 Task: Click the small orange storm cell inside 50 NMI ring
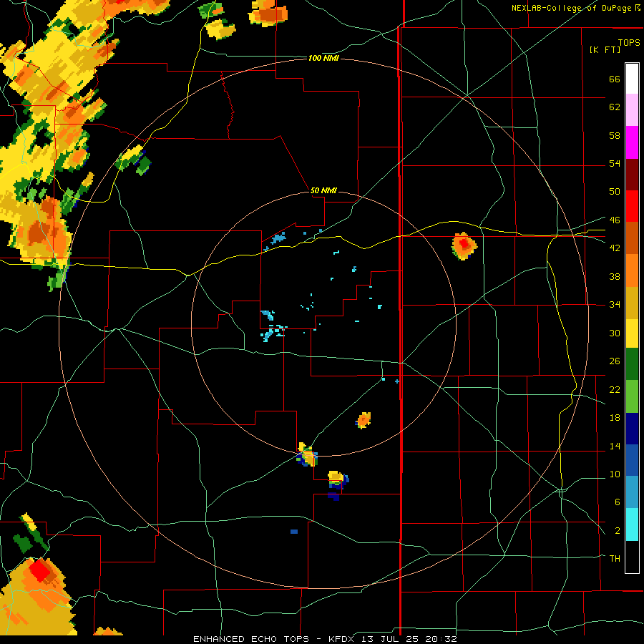tap(364, 420)
